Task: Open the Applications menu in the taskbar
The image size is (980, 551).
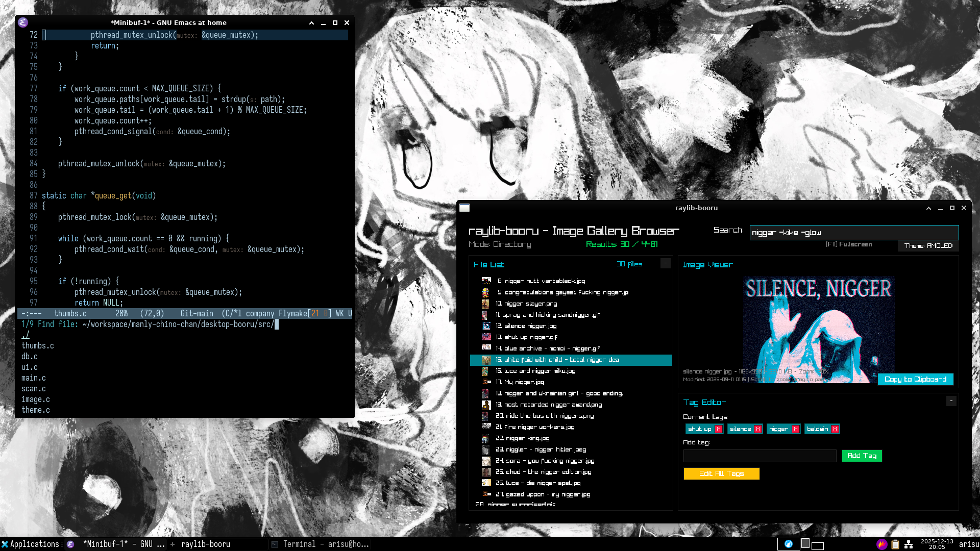Action: [31, 544]
